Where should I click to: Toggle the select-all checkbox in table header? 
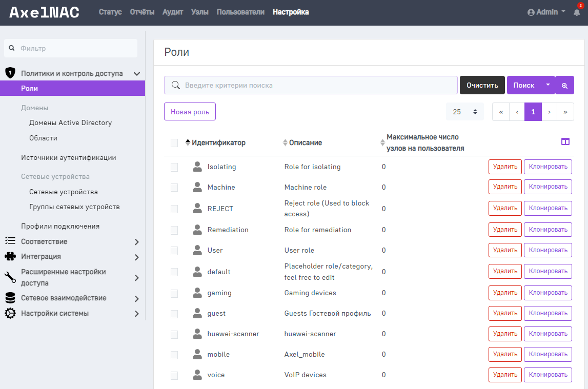click(174, 143)
